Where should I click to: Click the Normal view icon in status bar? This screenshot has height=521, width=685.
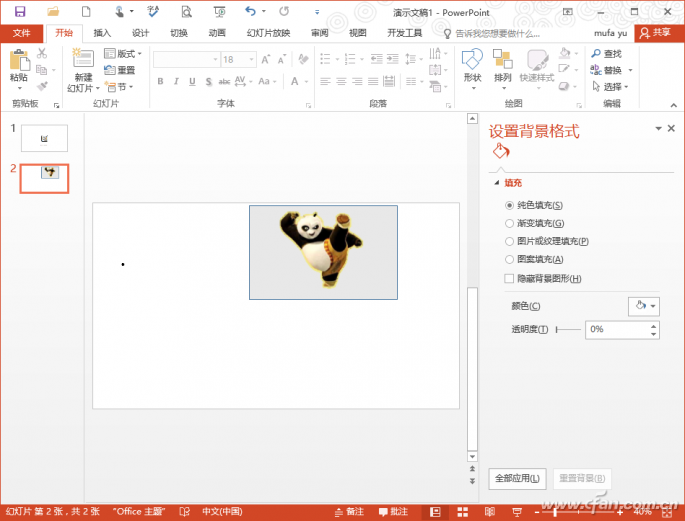(x=435, y=512)
